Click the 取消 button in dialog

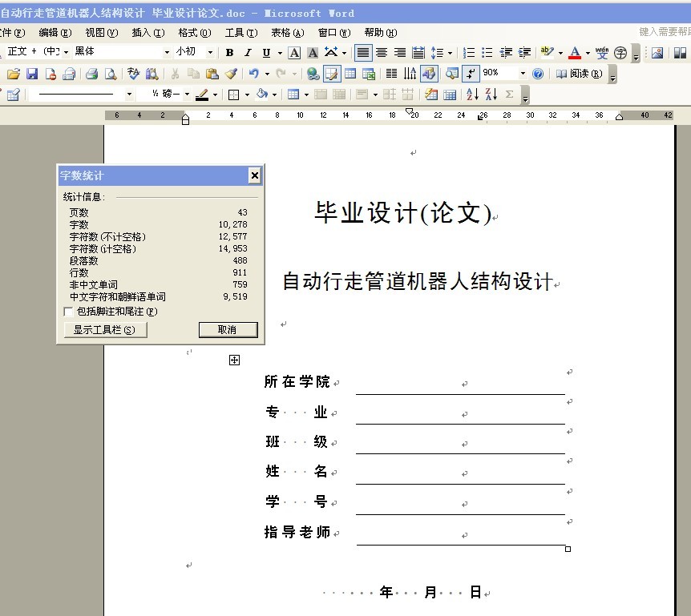click(x=228, y=330)
